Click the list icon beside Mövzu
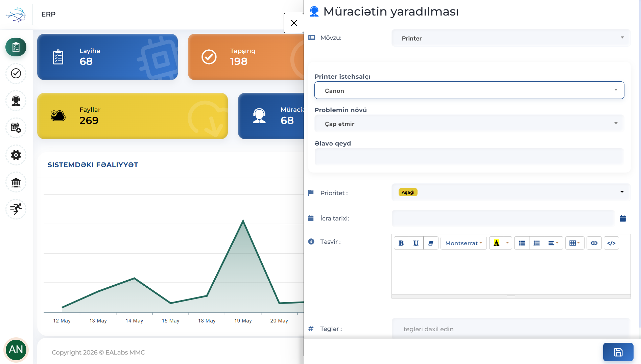Screen dimensions: 641x364 click(312, 37)
